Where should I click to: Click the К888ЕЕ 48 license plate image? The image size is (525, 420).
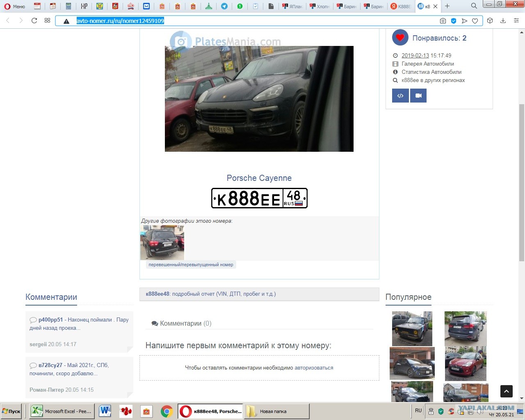[x=259, y=198]
